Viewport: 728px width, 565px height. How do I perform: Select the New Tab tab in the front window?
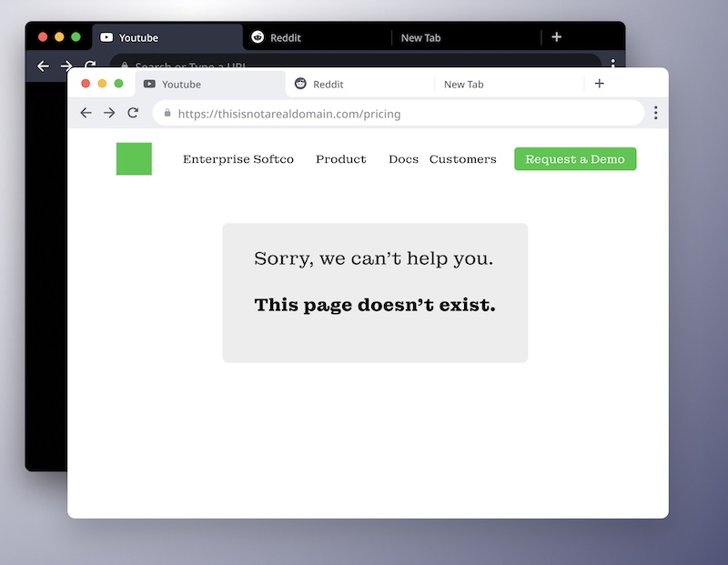464,85
